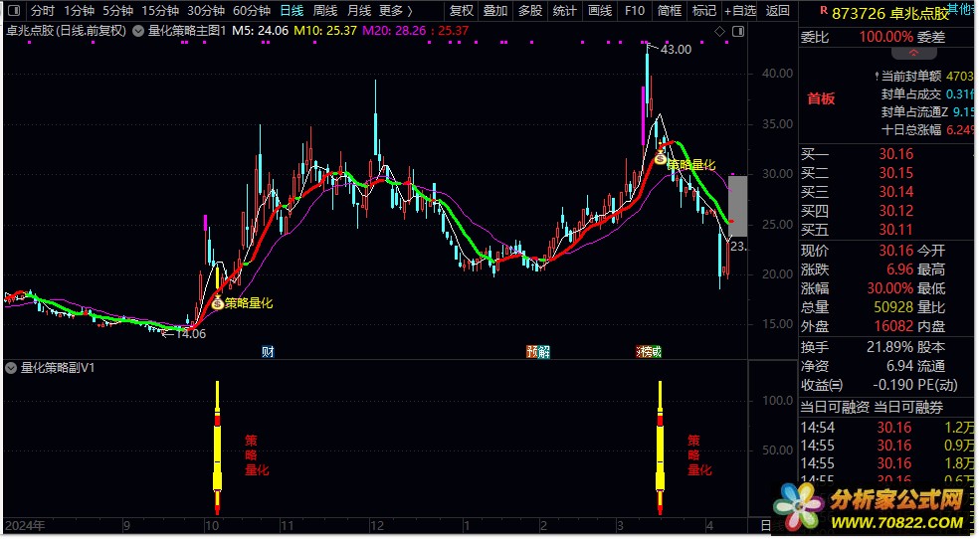Viewport: 980px width, 539px height.
Task: Switch to the 1分钟 chart
Action: click(x=80, y=11)
